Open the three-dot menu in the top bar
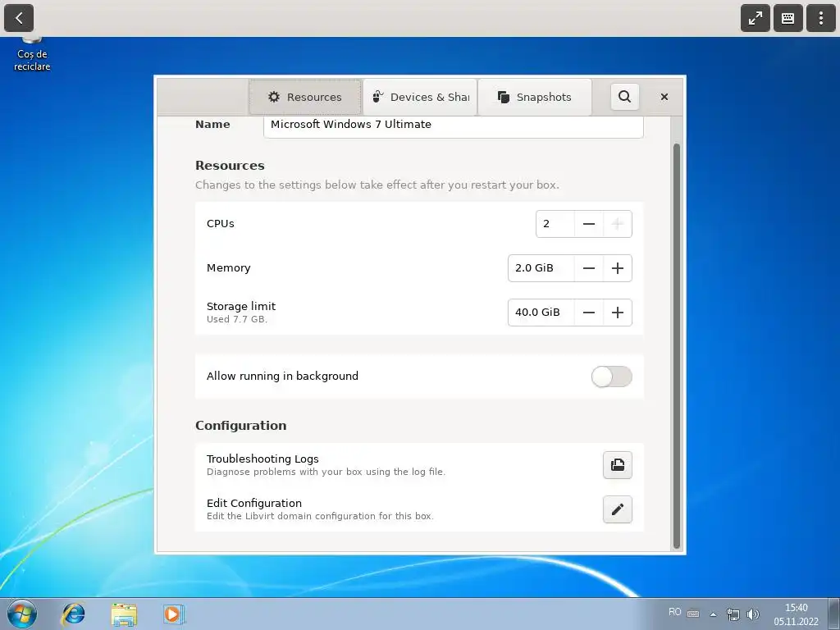 pos(820,18)
